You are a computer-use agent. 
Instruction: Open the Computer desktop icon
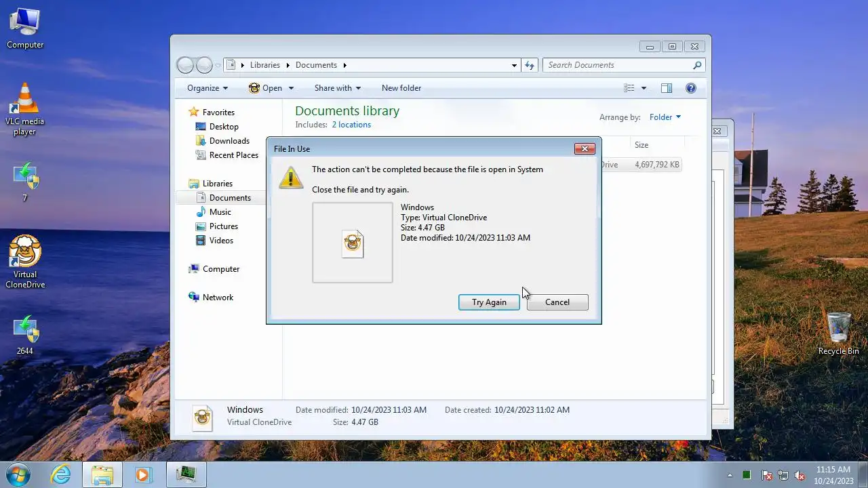(25, 28)
